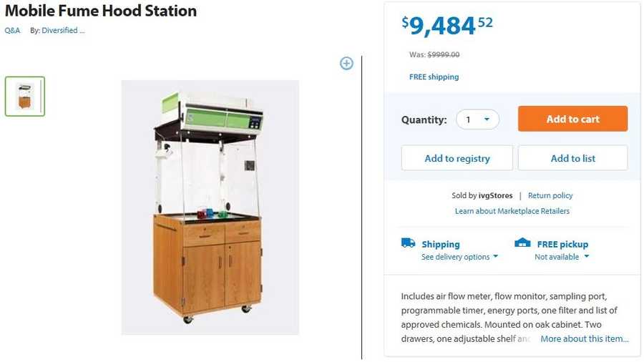
Task: Click the free pickup store icon
Action: click(x=522, y=243)
